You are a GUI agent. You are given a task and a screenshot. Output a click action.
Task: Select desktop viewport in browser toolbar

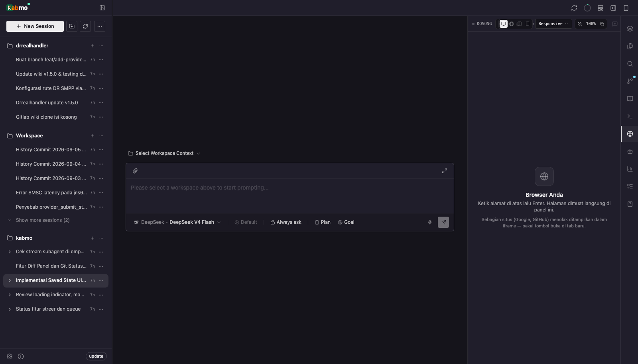tap(504, 24)
